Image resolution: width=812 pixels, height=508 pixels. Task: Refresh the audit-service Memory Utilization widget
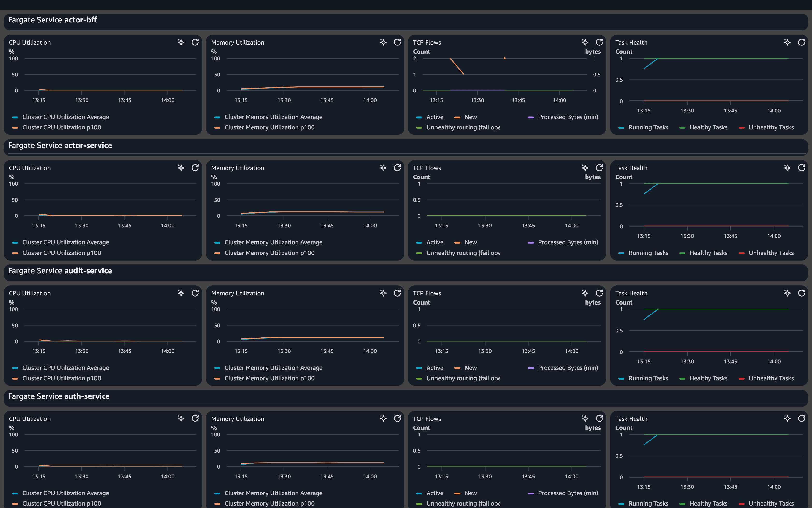click(x=397, y=293)
